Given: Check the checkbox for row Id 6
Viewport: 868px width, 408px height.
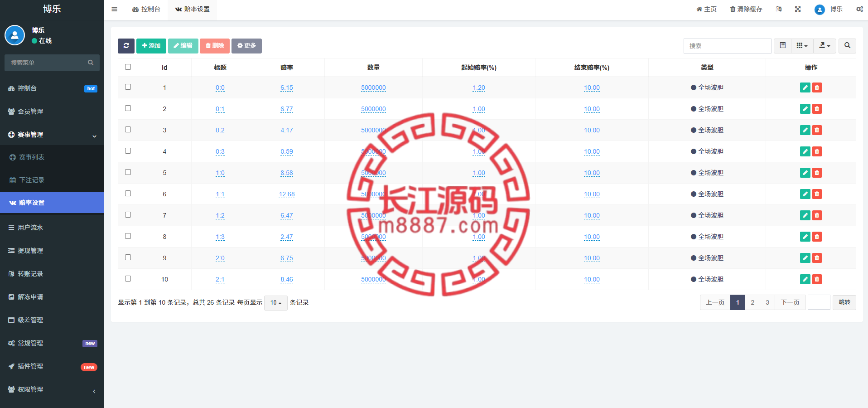Looking at the screenshot, I should click(x=128, y=194).
